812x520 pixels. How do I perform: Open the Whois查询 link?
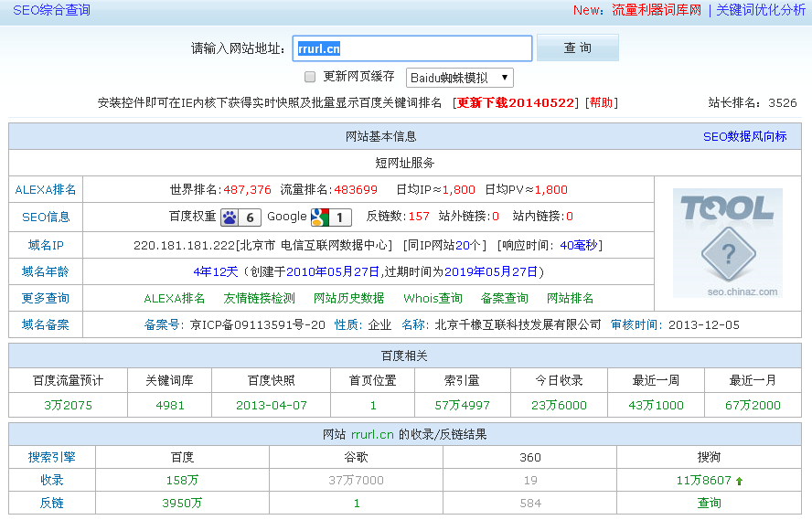pos(433,298)
